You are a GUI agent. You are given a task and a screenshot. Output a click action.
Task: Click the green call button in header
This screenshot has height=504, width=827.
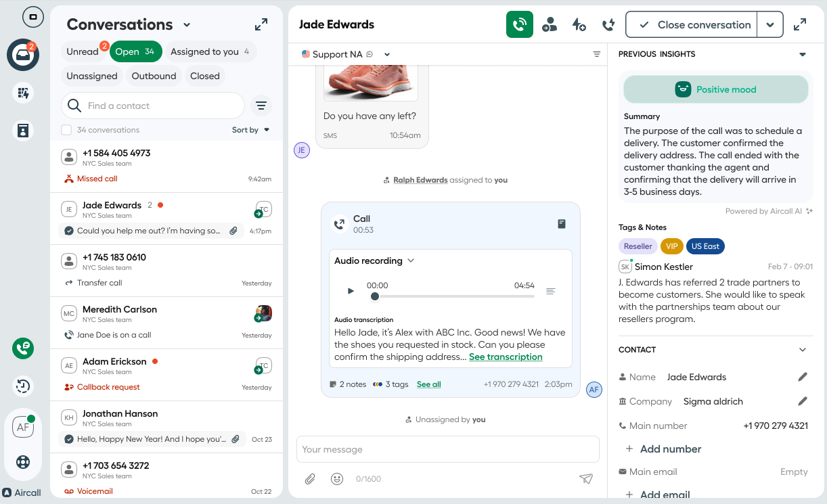tap(519, 25)
